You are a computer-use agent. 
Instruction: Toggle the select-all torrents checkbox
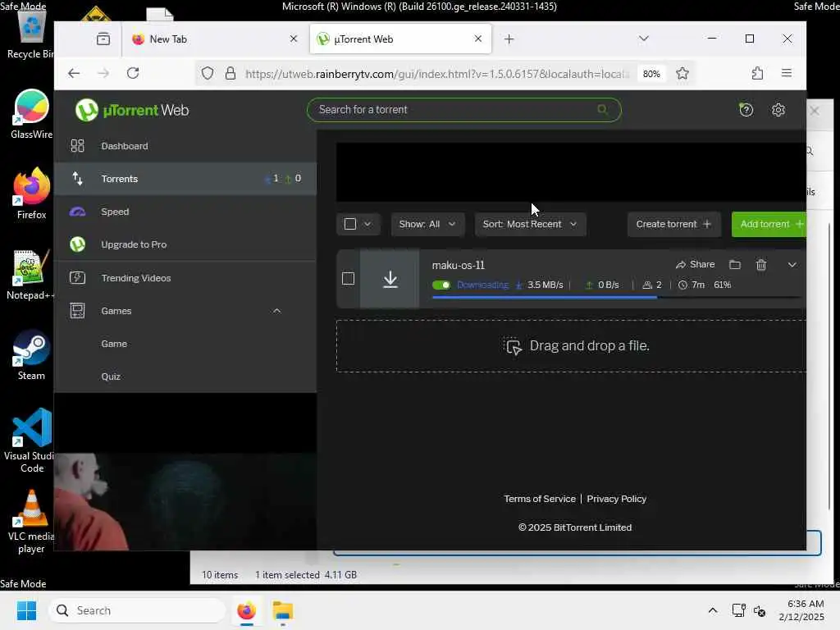[349, 224]
